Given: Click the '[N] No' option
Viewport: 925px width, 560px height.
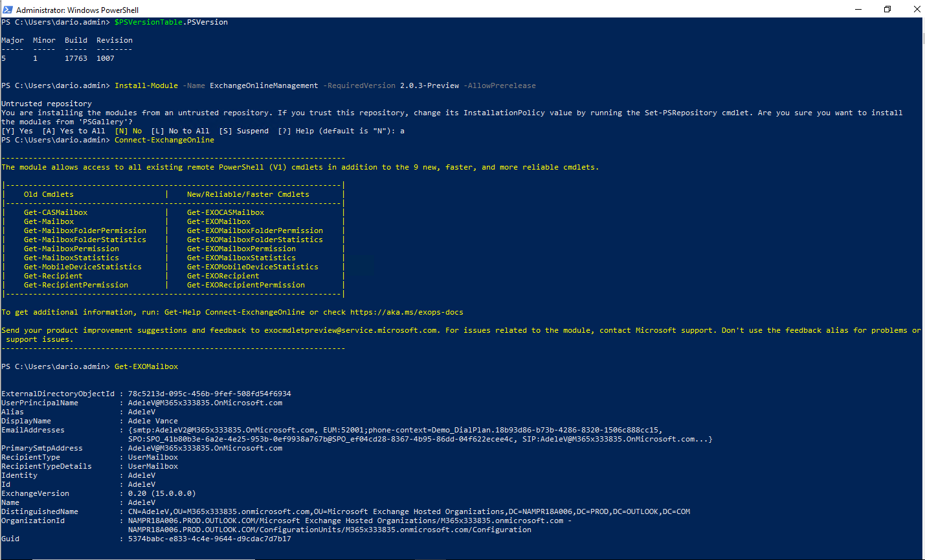Looking at the screenshot, I should point(128,131).
